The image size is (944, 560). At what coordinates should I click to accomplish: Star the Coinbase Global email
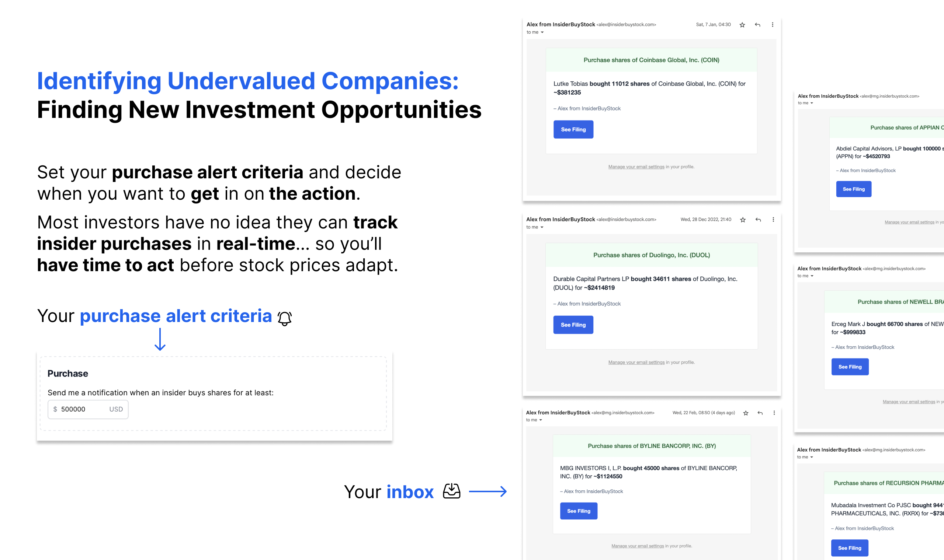[x=742, y=24]
